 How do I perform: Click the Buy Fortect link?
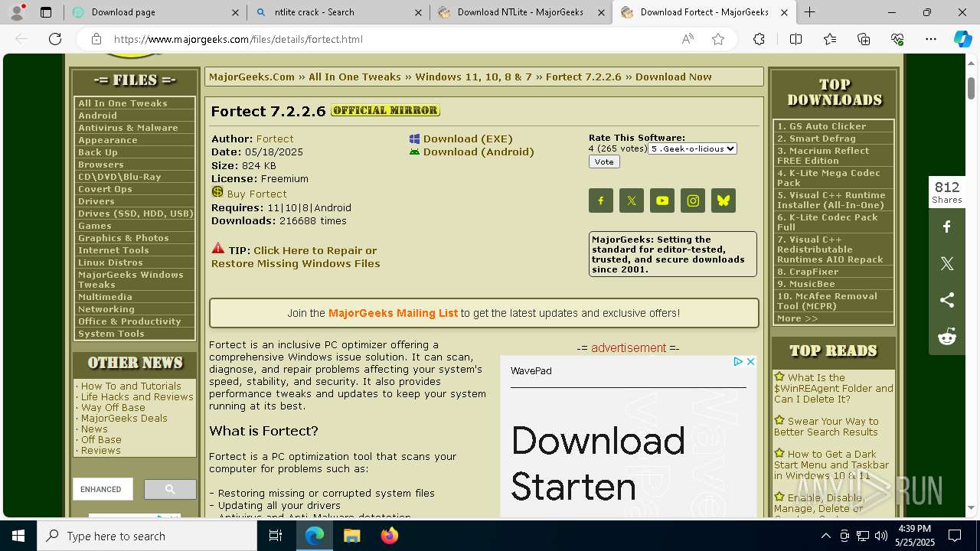(256, 194)
